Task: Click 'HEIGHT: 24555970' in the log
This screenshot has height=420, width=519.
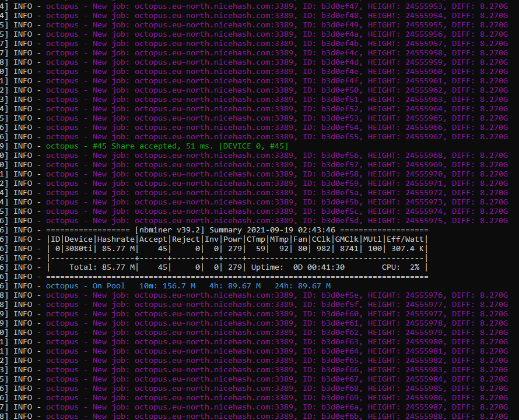Action: (405, 174)
